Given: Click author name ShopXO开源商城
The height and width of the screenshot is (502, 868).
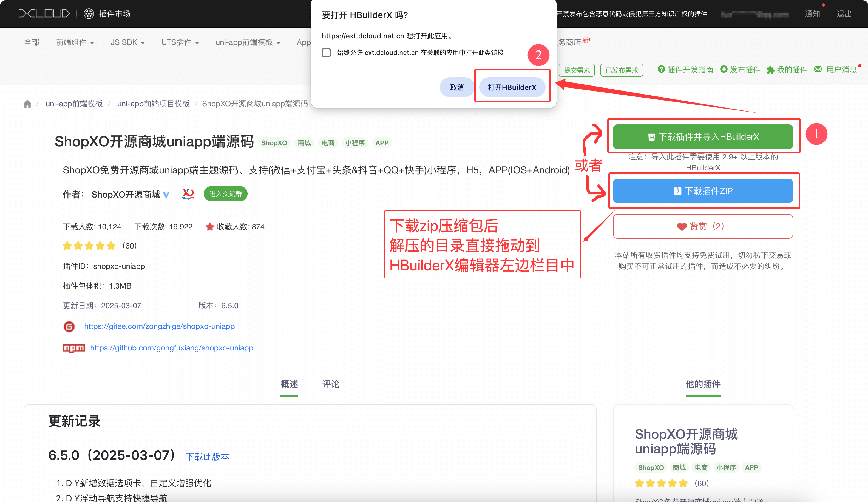Looking at the screenshot, I should coord(126,195).
